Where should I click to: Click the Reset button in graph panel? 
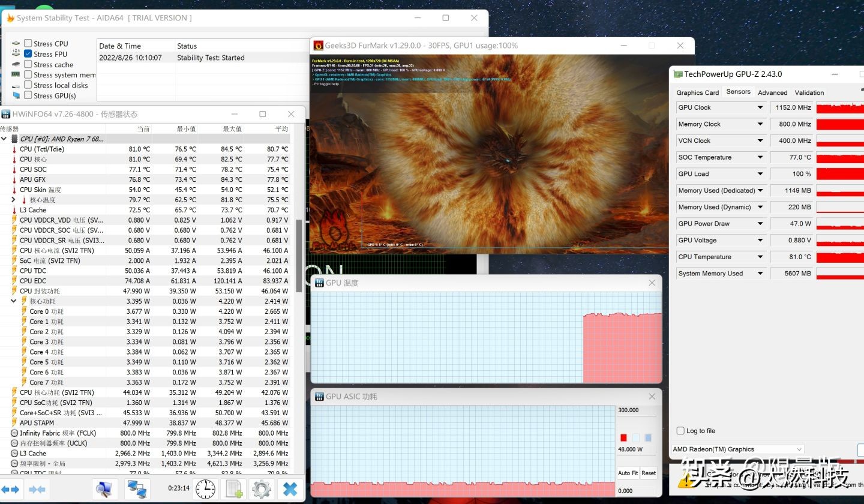click(649, 473)
